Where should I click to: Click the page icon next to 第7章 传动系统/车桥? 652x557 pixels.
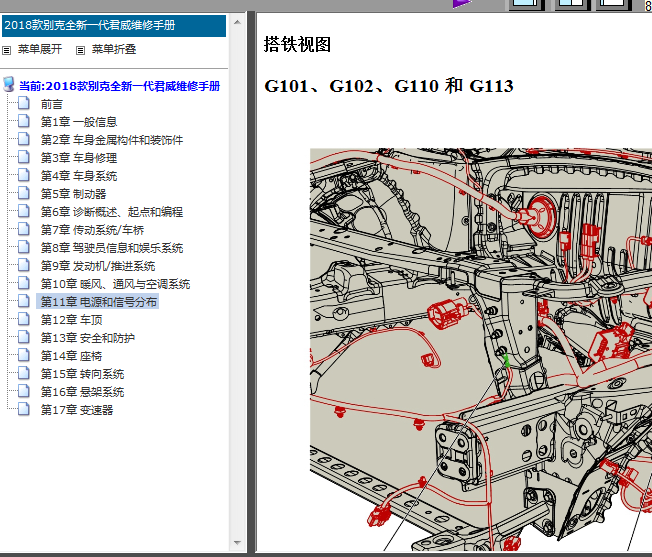24,229
